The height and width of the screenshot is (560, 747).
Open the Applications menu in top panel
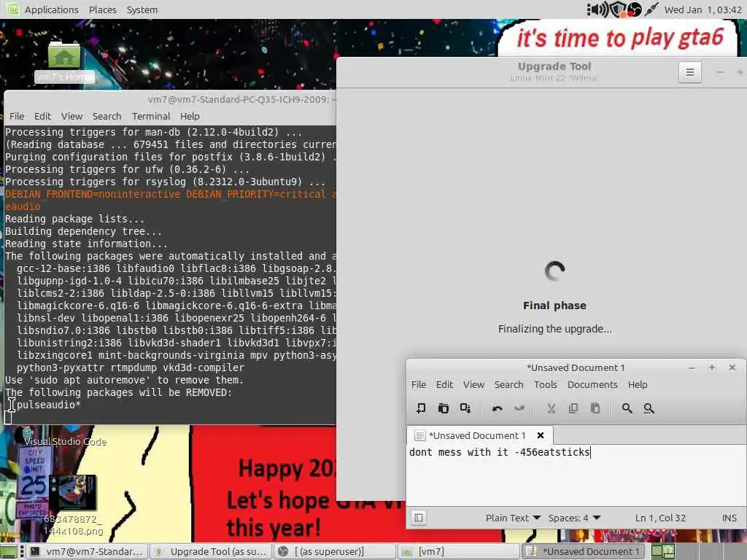[x=52, y=9]
